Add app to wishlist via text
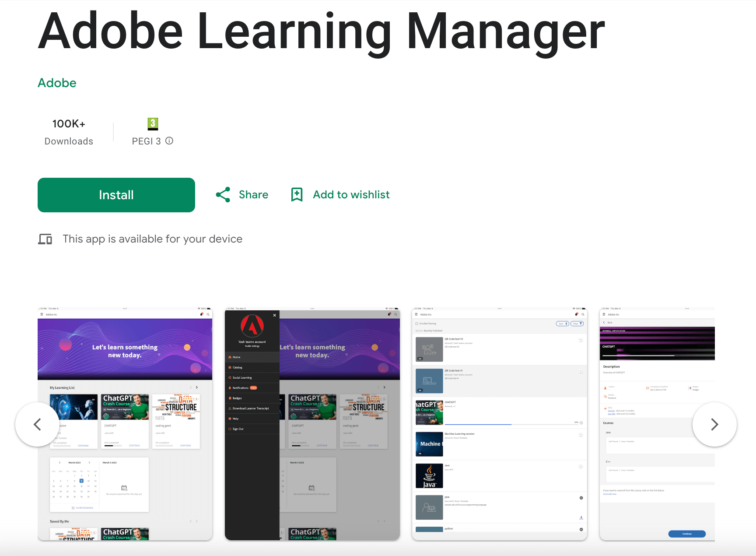Image resolution: width=756 pixels, height=556 pixels. point(351,195)
